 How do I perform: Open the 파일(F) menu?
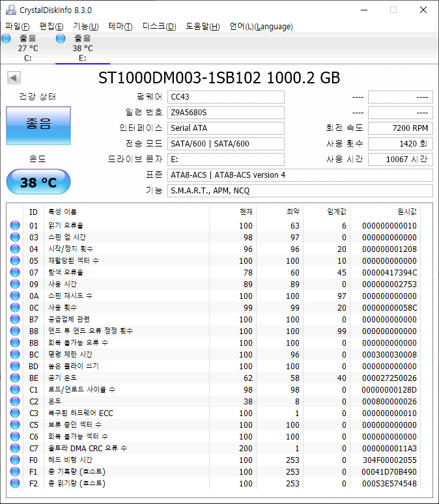(18, 27)
